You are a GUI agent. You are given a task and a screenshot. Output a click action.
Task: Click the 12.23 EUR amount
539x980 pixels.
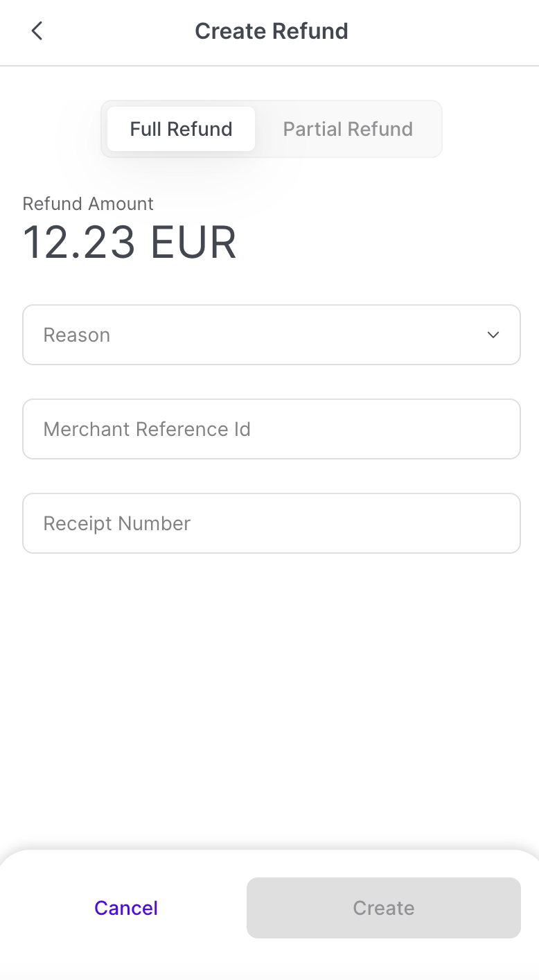[x=130, y=243]
